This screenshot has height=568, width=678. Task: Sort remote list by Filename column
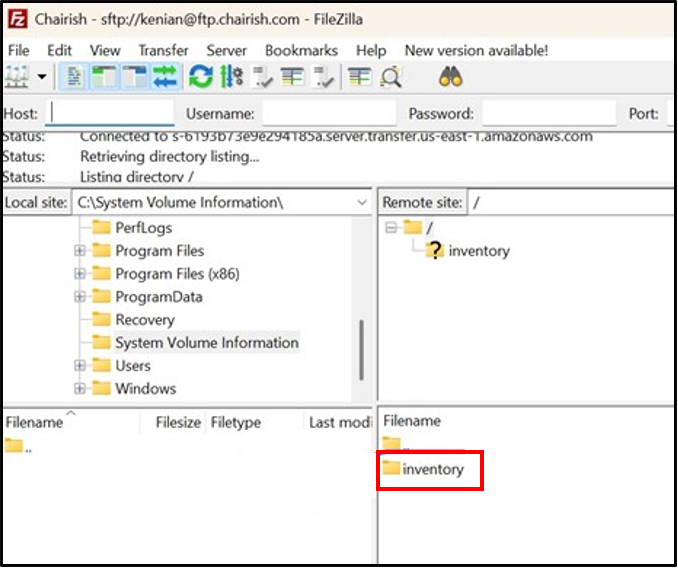(412, 421)
